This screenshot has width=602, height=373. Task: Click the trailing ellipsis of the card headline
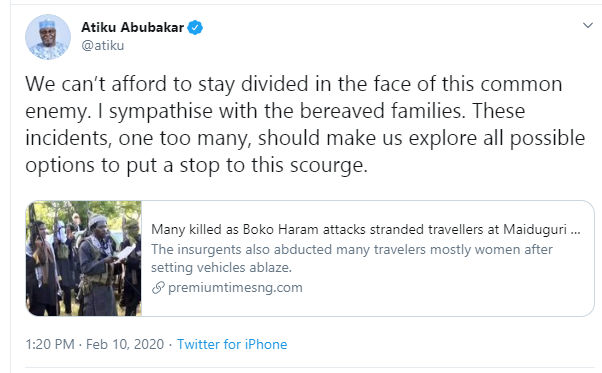576,230
